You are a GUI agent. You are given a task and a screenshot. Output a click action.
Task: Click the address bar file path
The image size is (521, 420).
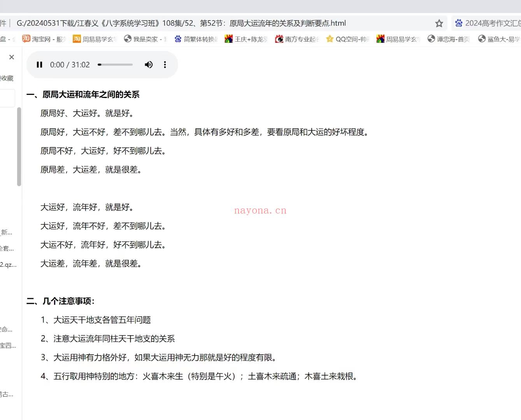pyautogui.click(x=181, y=23)
